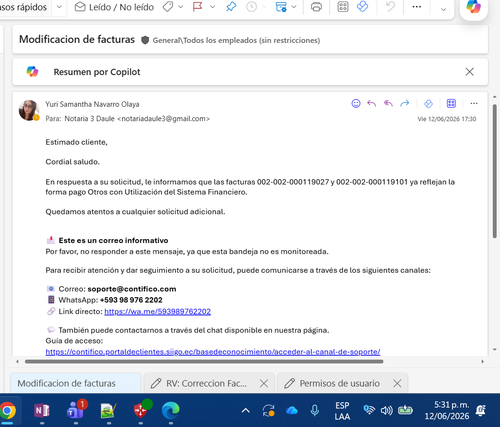
Task: Click the sensitivity label shield icon
Action: pos(145,40)
